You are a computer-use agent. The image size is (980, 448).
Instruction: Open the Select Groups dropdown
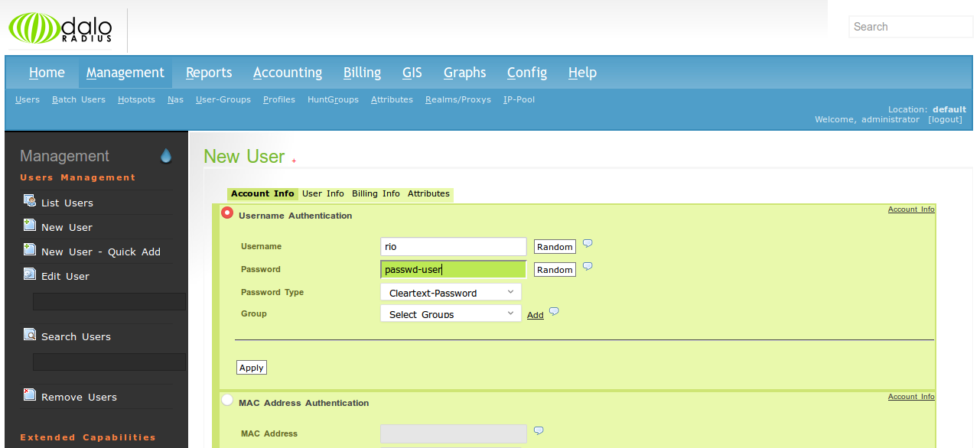click(x=450, y=313)
